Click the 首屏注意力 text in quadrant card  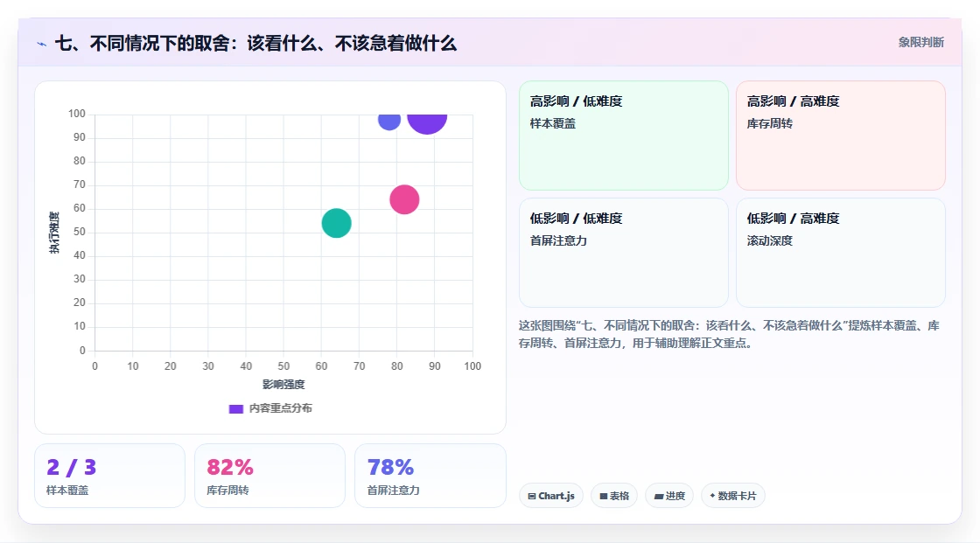tap(559, 240)
